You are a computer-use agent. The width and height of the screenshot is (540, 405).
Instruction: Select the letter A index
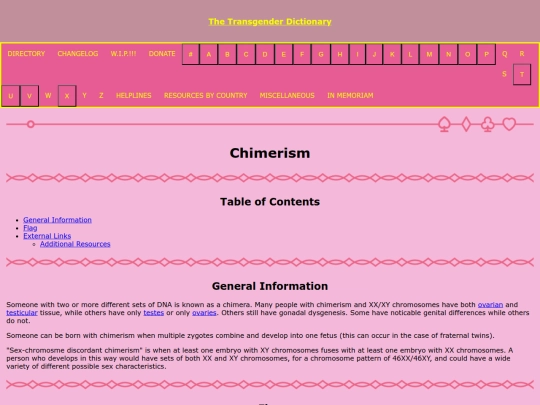209,54
